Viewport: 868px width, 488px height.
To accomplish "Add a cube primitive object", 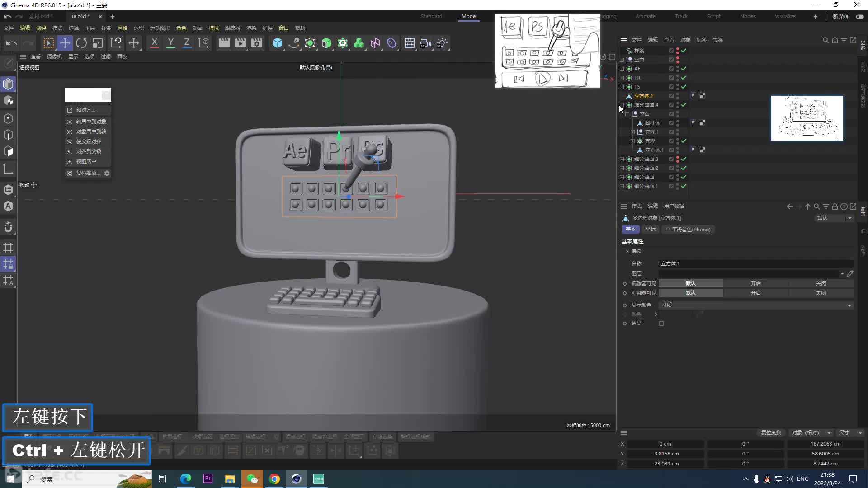I will tap(277, 43).
